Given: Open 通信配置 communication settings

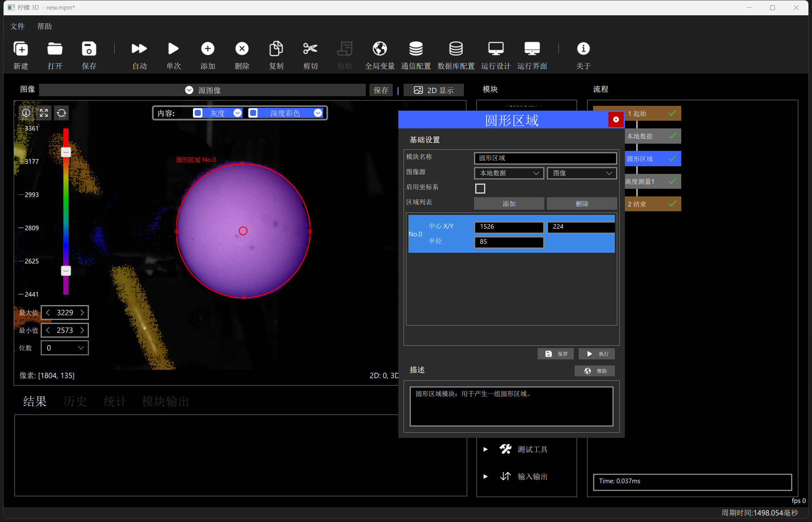Looking at the screenshot, I should (416, 49).
